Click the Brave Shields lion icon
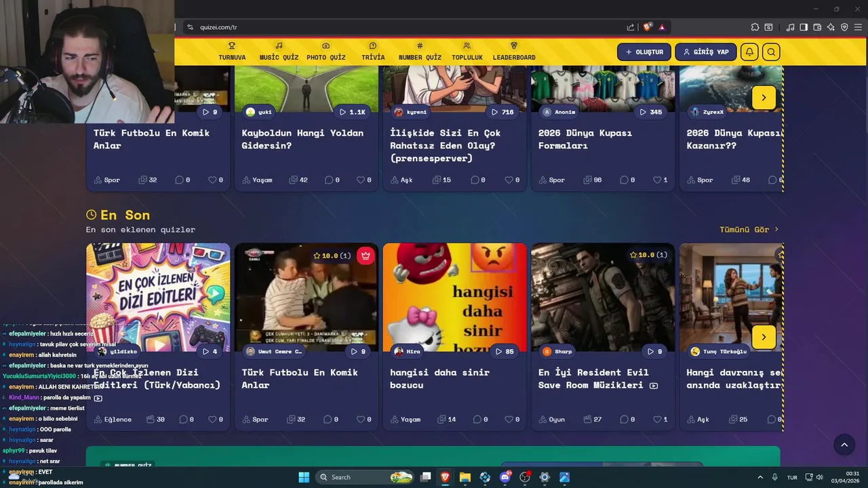The width and height of the screenshot is (868, 488). [648, 27]
